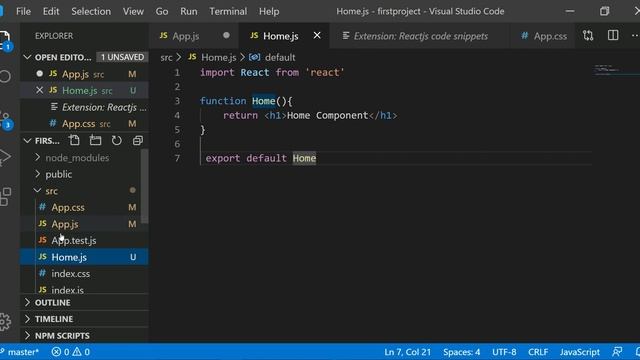Open App.css in src folder tree
Image resolution: width=640 pixels, height=360 pixels.
point(84,207)
